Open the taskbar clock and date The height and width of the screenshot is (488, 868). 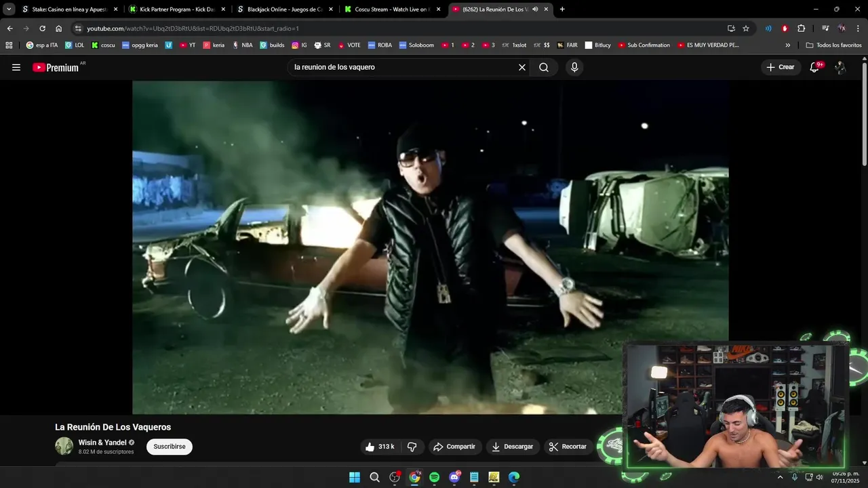(x=846, y=477)
